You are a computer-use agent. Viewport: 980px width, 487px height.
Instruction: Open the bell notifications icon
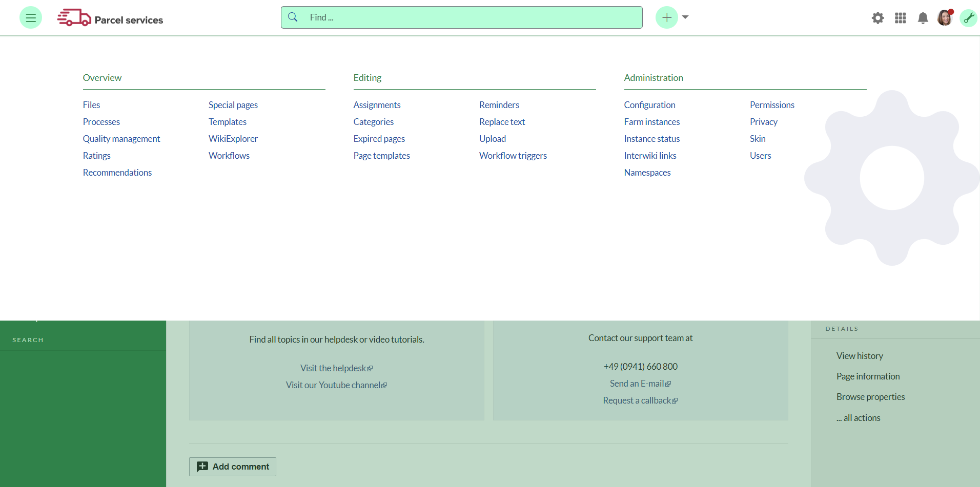923,18
